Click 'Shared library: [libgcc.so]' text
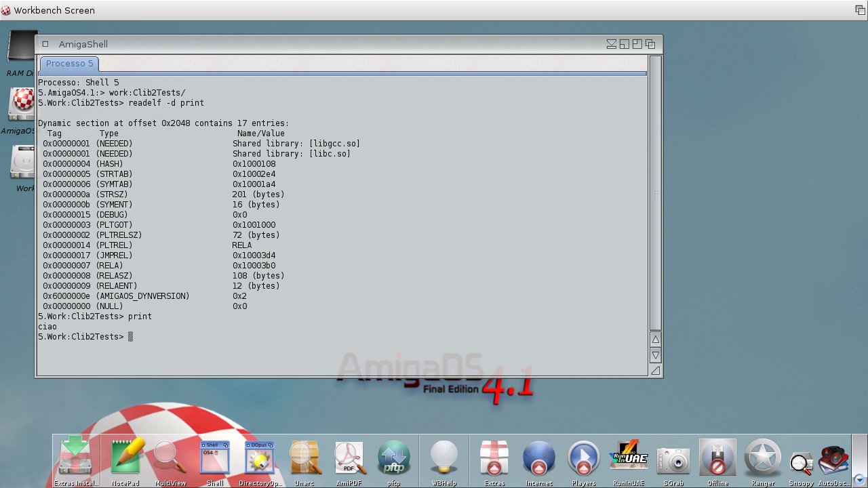 click(296, 144)
